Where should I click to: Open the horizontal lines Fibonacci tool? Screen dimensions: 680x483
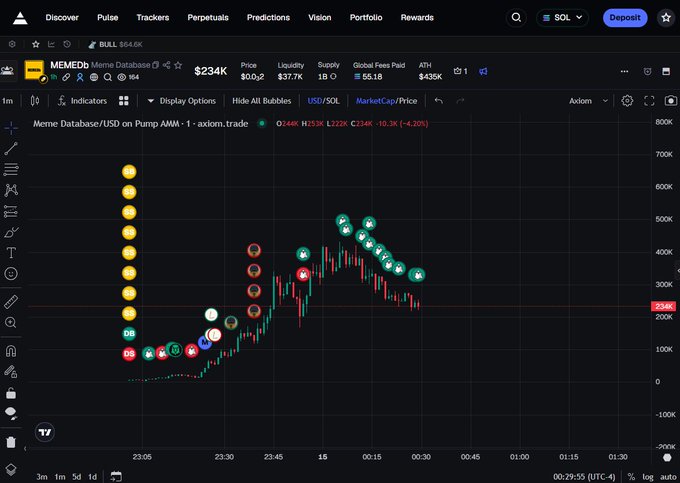(11, 169)
